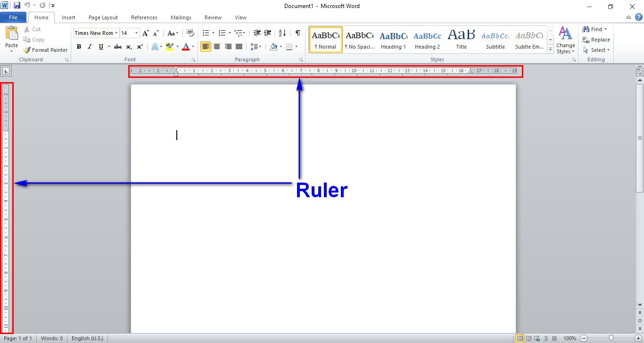Apply the Heading 1 style
This screenshot has width=644, height=343.
click(x=393, y=40)
